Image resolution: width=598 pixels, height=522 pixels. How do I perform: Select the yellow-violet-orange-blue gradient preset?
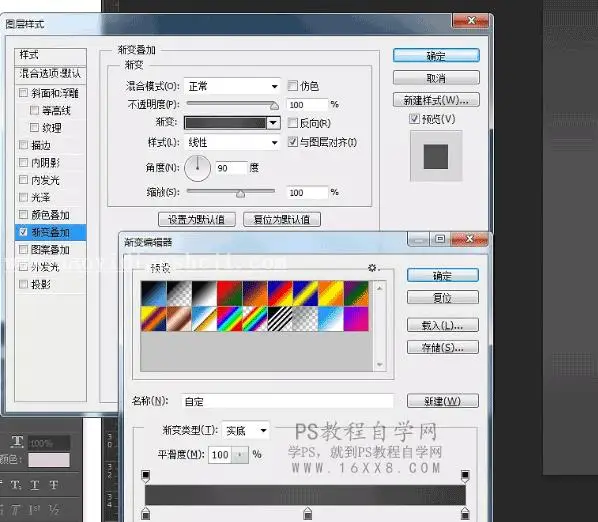pos(154,319)
